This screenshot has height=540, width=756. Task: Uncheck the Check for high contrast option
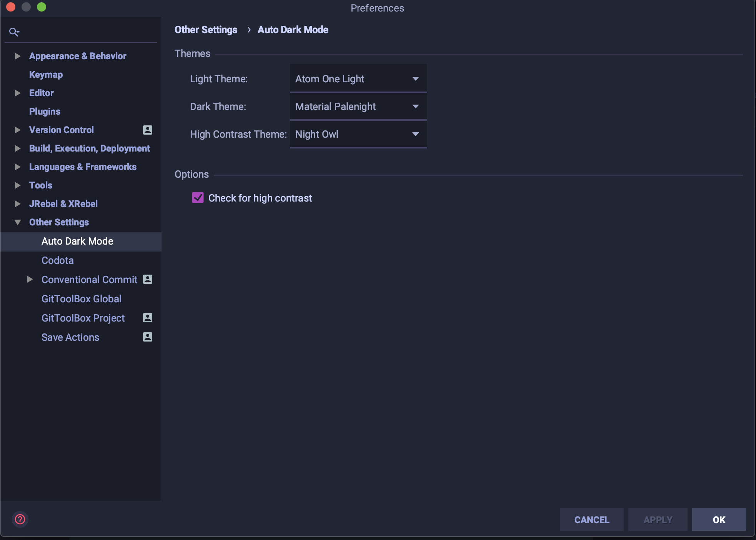coord(198,198)
